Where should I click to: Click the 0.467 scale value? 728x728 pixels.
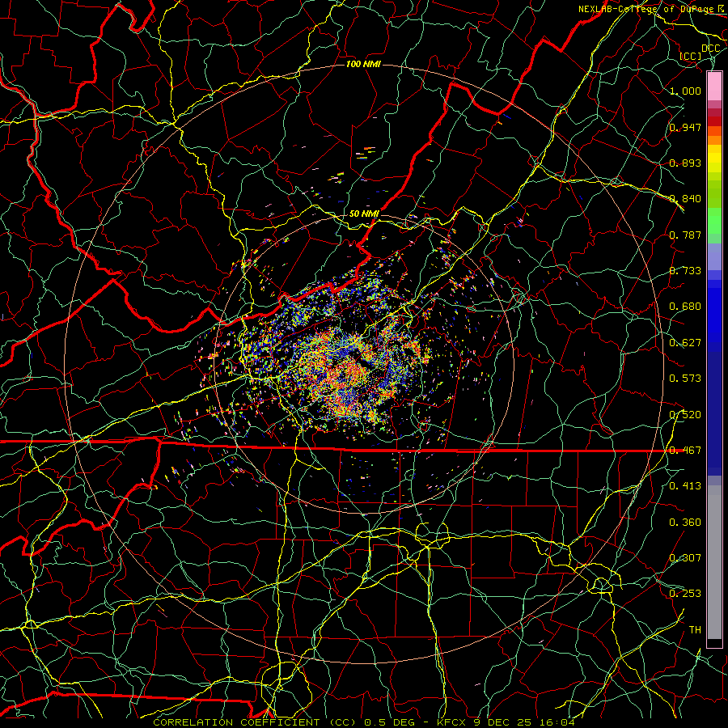pyautogui.click(x=685, y=451)
